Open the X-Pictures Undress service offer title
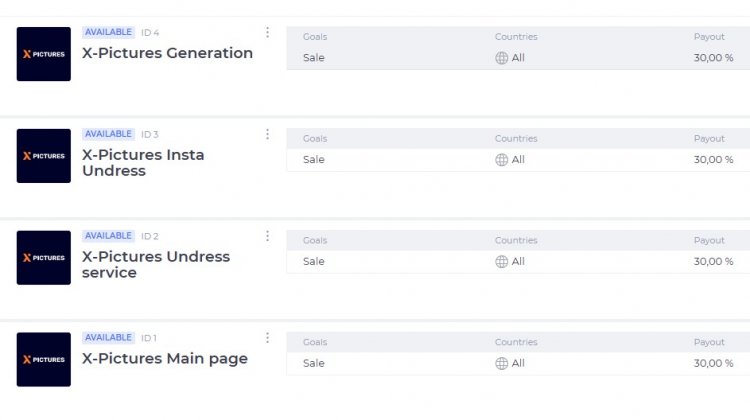The height and width of the screenshot is (420, 750). [156, 265]
